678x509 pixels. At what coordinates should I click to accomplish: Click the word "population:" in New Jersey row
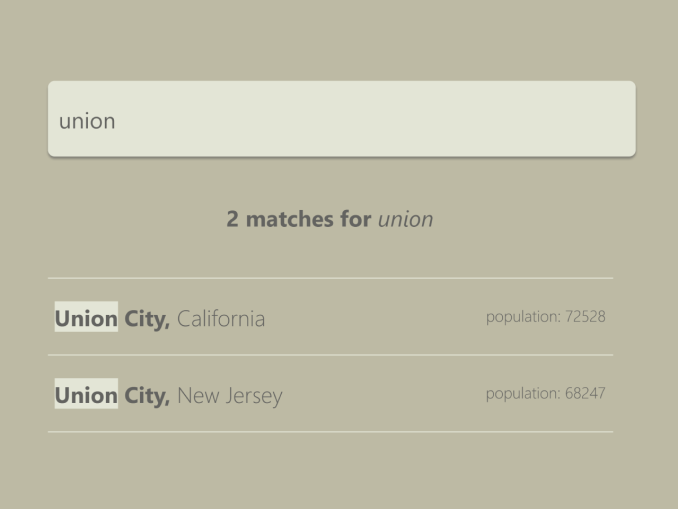pos(523,394)
